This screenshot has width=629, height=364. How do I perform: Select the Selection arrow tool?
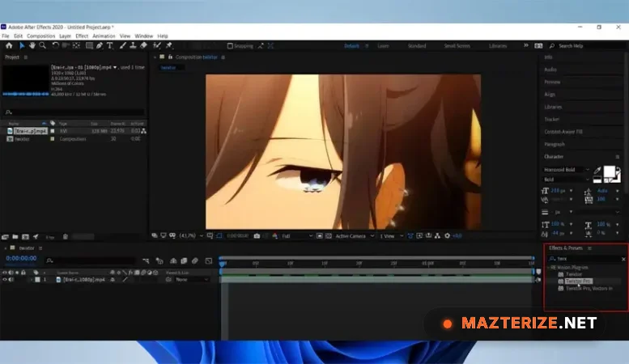(x=22, y=45)
